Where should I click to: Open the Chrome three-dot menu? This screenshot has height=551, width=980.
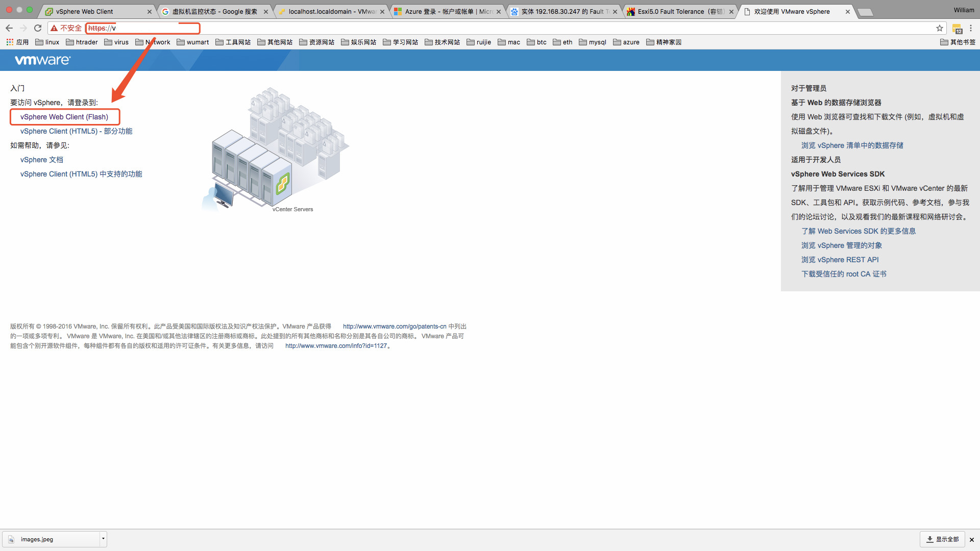tap(971, 28)
